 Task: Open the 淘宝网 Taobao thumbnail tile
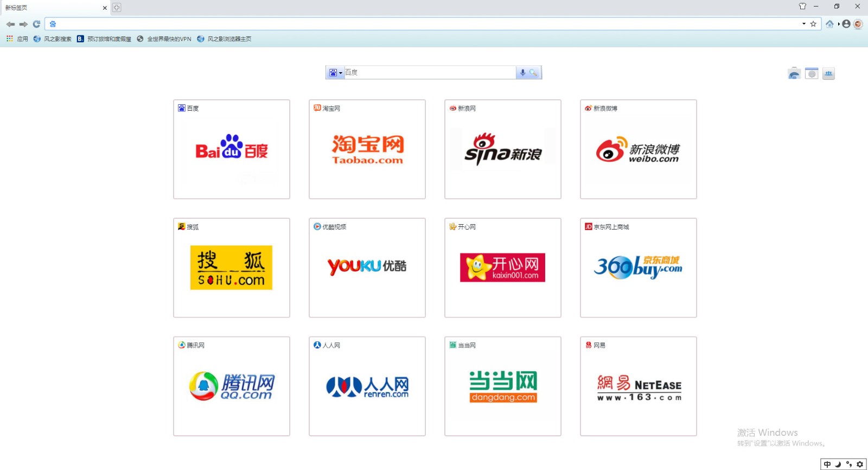pos(367,149)
